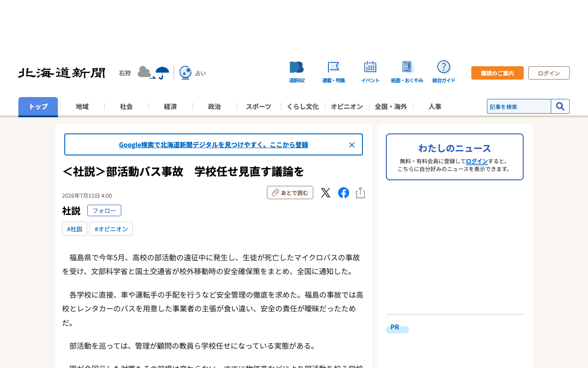Click the article headline 部活動バス事故
This screenshot has height=368, width=588.
click(x=183, y=172)
